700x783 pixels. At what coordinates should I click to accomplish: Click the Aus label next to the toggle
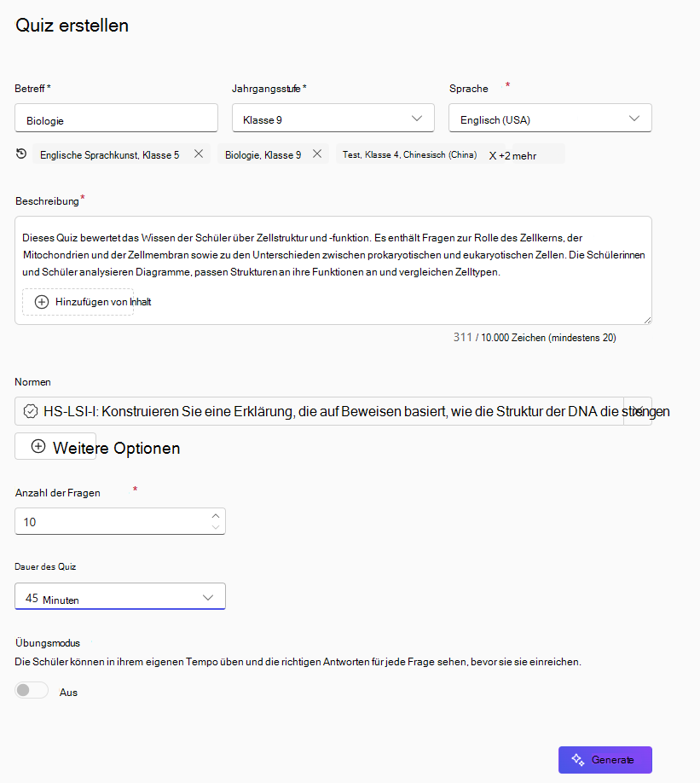pos(68,692)
